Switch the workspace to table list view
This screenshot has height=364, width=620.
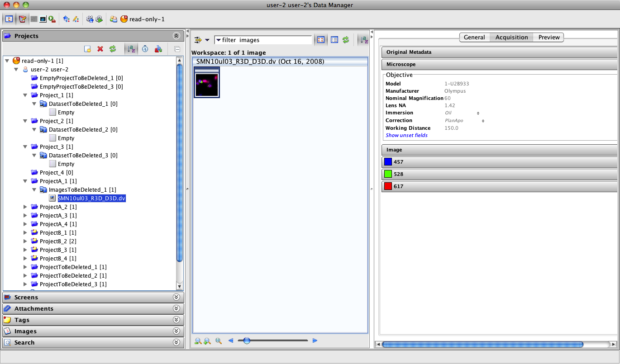tap(334, 40)
